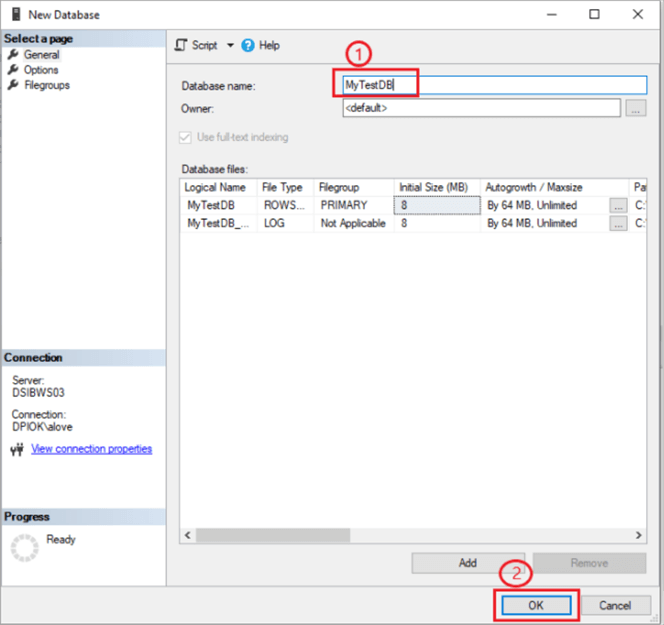Toggle Use full-text indexing checkbox
The height and width of the screenshot is (625, 664).
[x=186, y=137]
